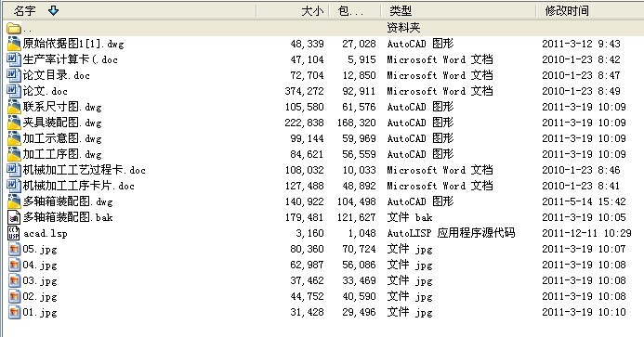Select file name 多轴箱装配图.dwg
The image size is (644, 337).
point(68,201)
